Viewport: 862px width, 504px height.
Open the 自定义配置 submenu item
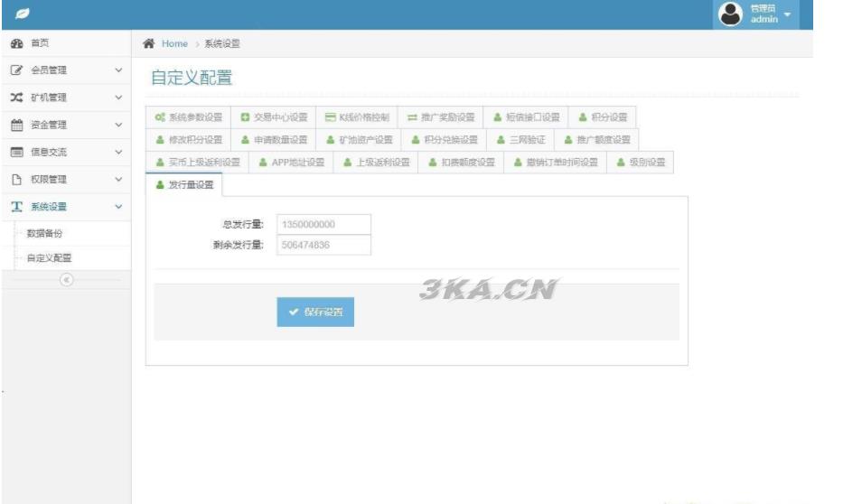(67, 257)
